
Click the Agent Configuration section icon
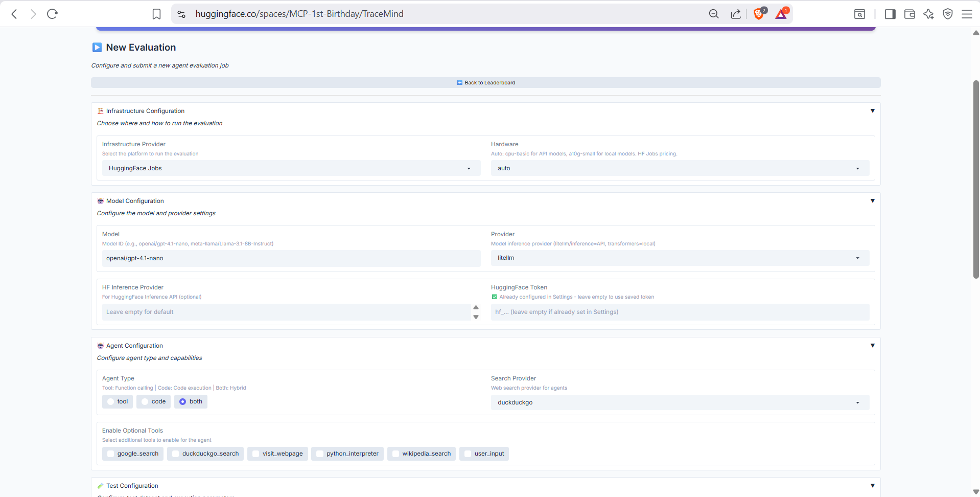coord(101,346)
